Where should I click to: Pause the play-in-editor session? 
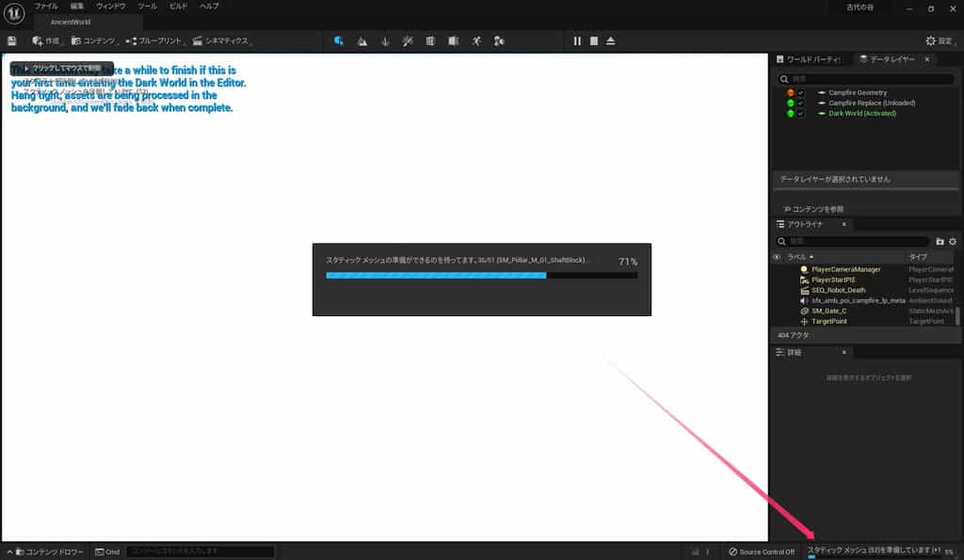[x=577, y=40]
